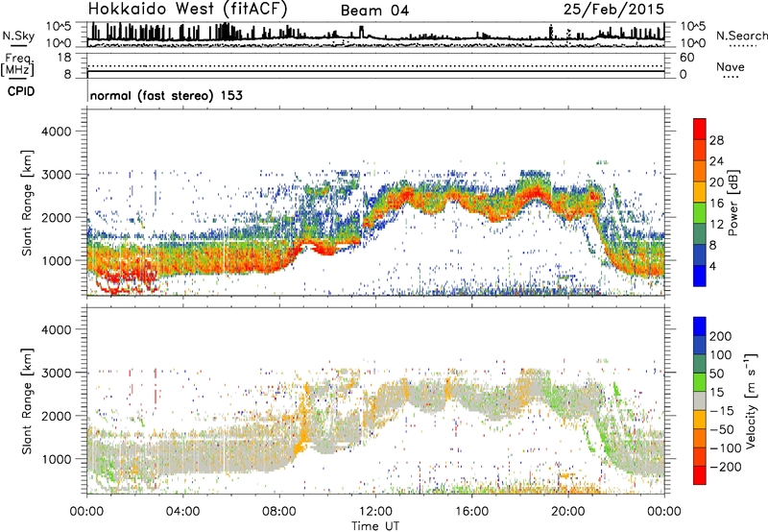Click the '04:00' time tick label
Image resolution: width=768 pixels, height=532 pixels.
pyautogui.click(x=182, y=512)
